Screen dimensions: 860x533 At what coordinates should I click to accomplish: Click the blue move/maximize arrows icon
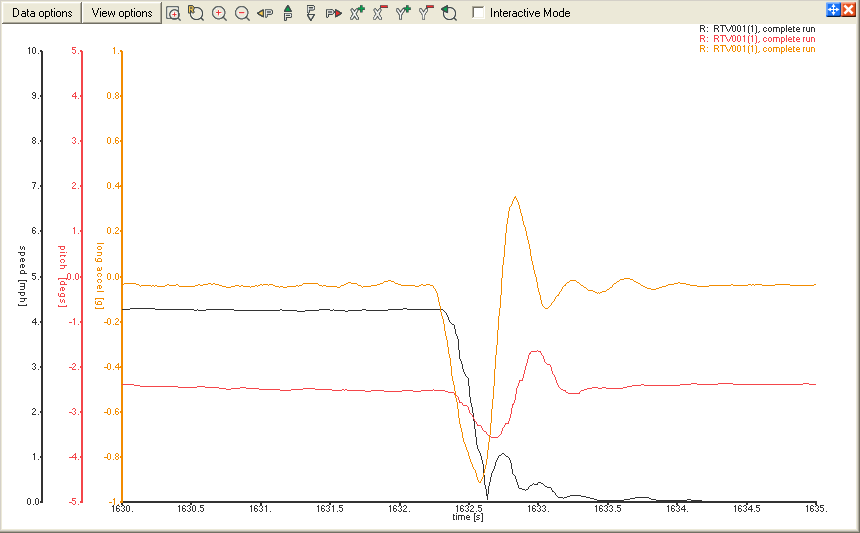(x=833, y=9)
